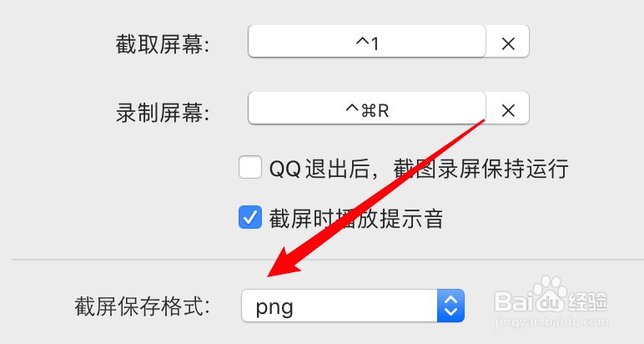Click the ⌘ symbol in the recording shortcut
Viewport: 644px width, 344px height.
pyautogui.click(x=369, y=110)
